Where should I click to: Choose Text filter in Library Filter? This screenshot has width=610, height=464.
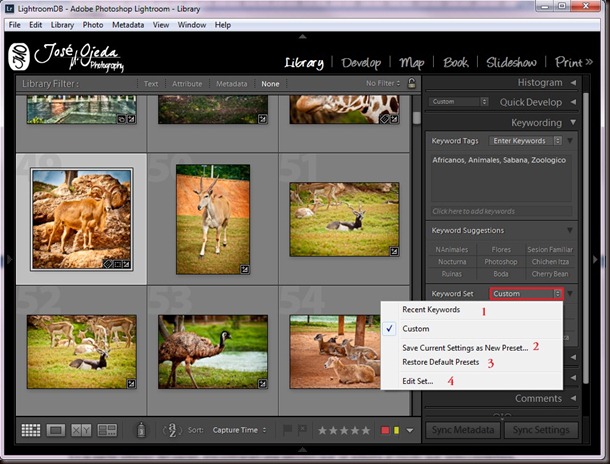pyautogui.click(x=151, y=84)
